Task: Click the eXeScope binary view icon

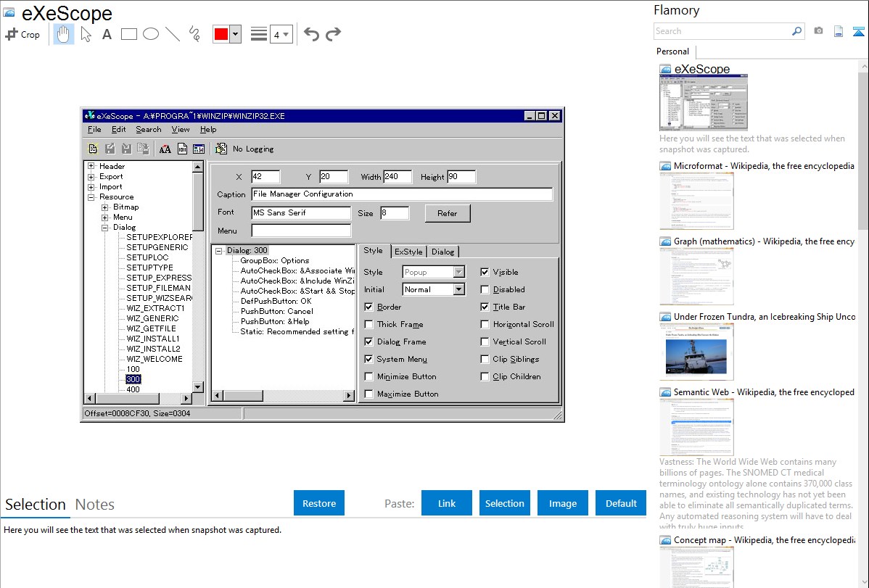Action: (x=182, y=149)
